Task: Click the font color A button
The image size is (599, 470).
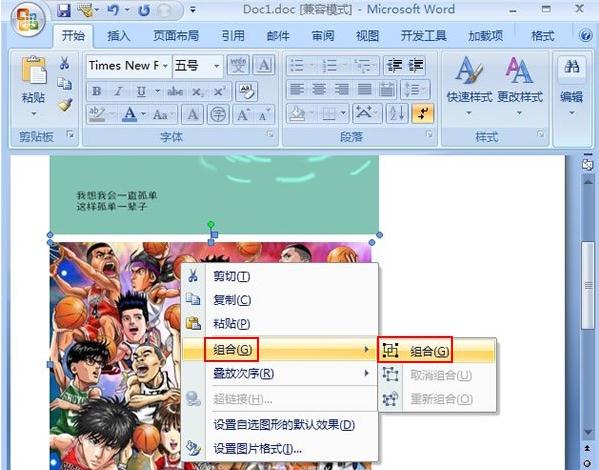Action: coord(130,114)
